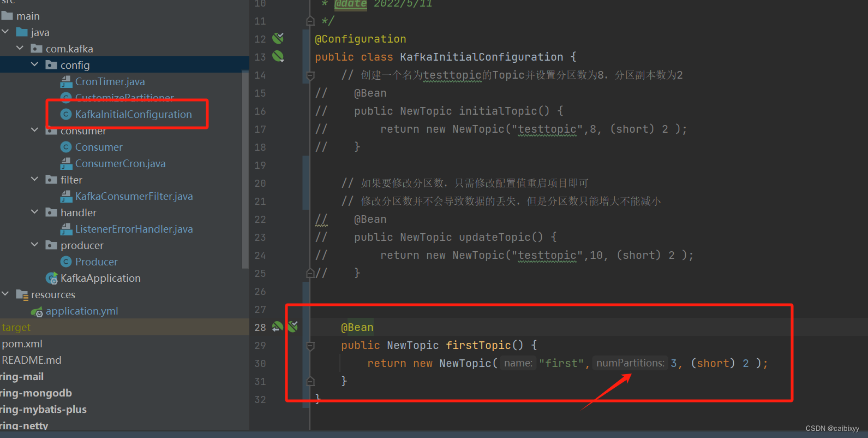Toggle code folding marker at line 14

coord(310,75)
